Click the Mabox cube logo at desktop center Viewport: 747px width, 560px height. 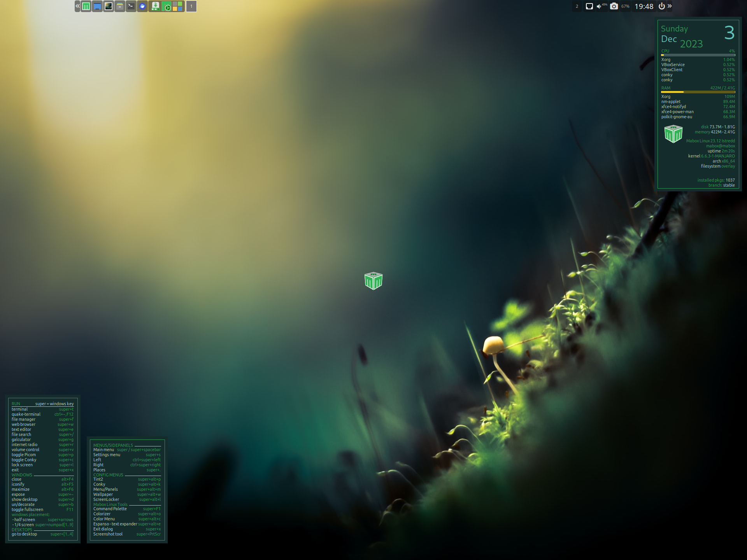373,281
